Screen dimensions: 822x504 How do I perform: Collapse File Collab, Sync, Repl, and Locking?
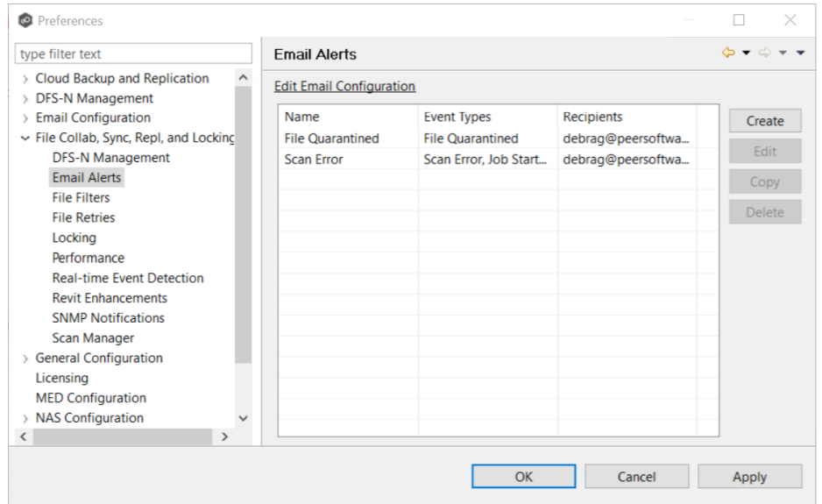click(x=25, y=138)
